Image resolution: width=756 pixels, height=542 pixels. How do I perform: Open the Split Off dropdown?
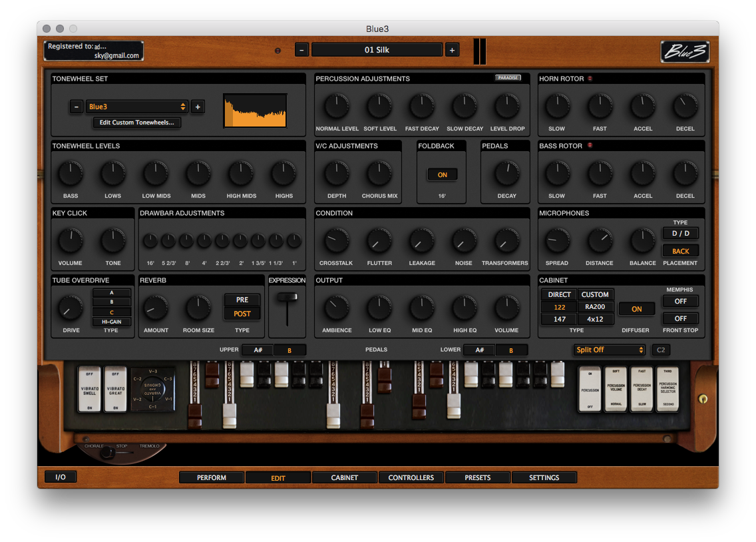click(x=609, y=350)
